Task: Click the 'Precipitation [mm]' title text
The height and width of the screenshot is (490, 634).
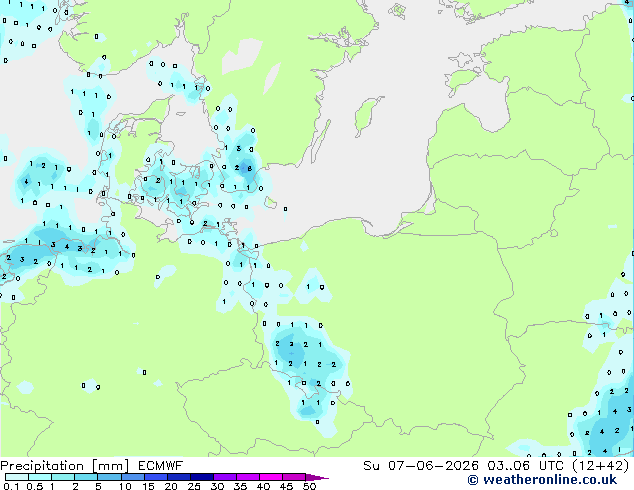Action: click(x=64, y=466)
